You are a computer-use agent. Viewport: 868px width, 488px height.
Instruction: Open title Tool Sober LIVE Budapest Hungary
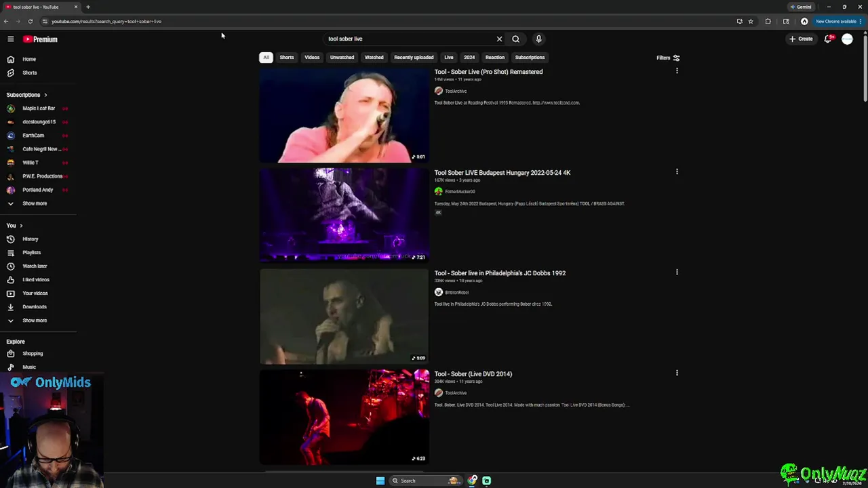(x=502, y=173)
